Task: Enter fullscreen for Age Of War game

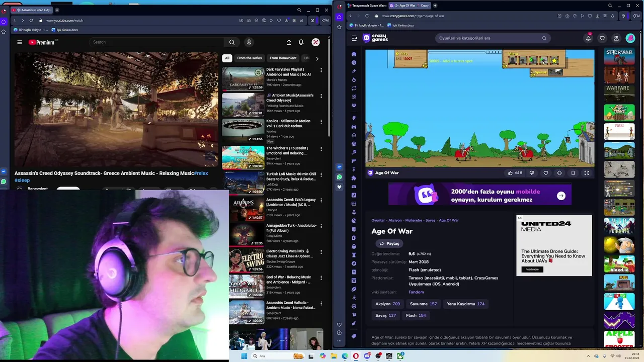Action: (587, 173)
